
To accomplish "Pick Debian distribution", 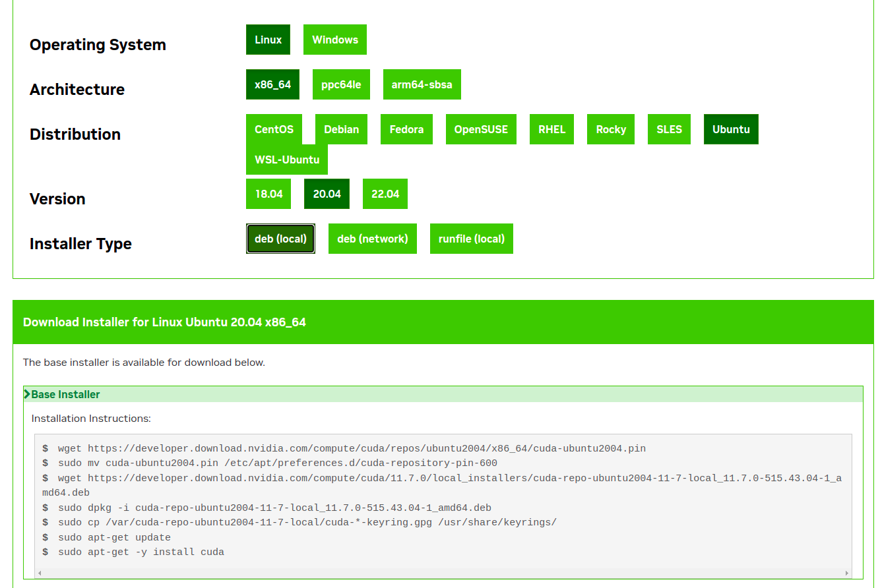I will (x=341, y=129).
